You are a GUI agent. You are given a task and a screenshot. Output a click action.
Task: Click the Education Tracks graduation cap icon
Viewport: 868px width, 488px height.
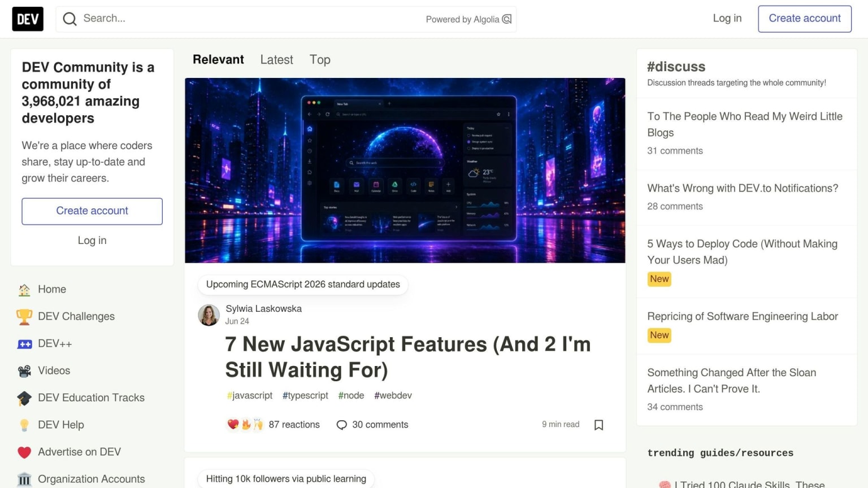coord(24,398)
